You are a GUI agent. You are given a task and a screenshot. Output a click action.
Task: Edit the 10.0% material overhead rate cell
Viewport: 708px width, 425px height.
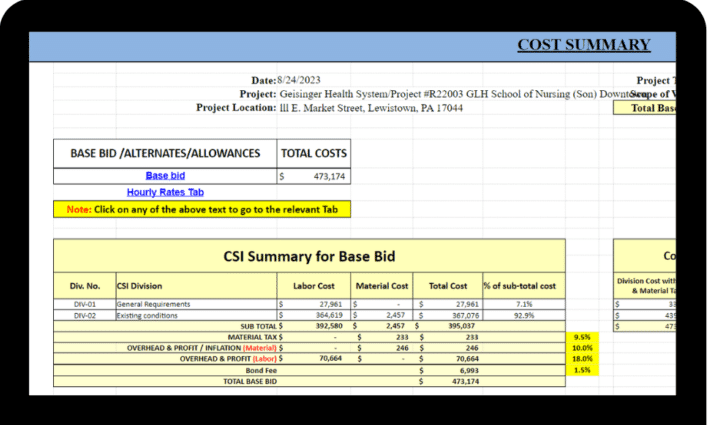pyautogui.click(x=581, y=348)
